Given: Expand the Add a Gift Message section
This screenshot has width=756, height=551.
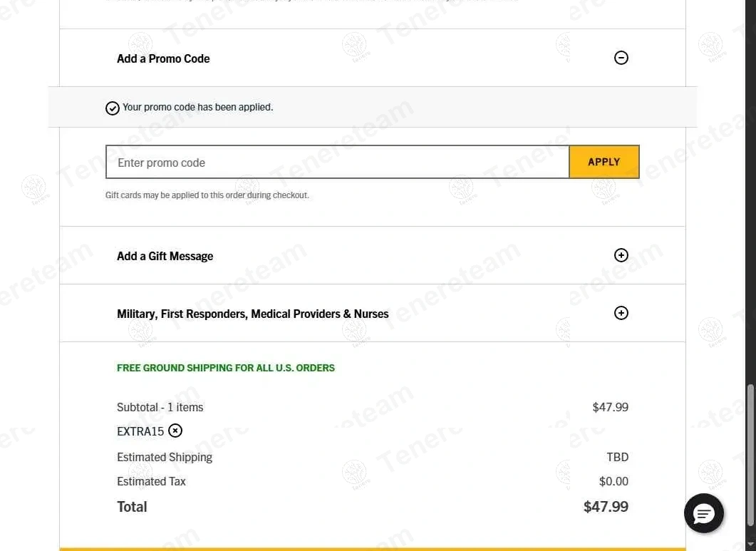Looking at the screenshot, I should [621, 255].
